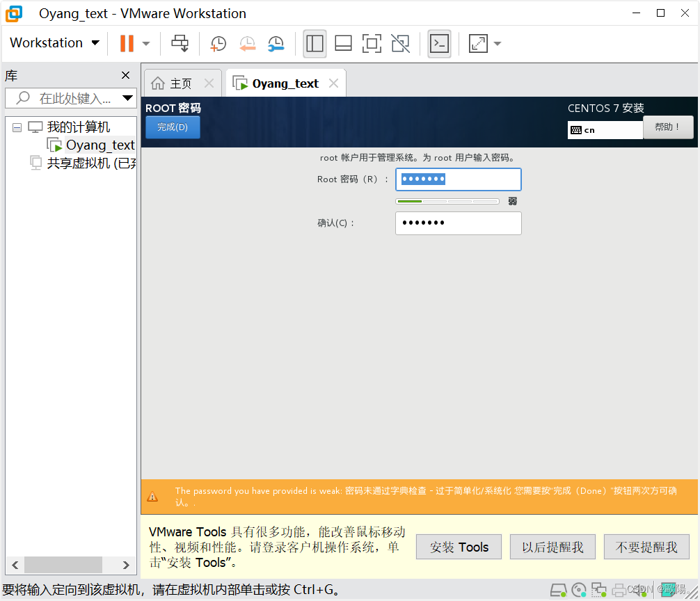Viewport: 700px width, 601px height.
Task: Switch to Unity mode
Action: (400, 44)
